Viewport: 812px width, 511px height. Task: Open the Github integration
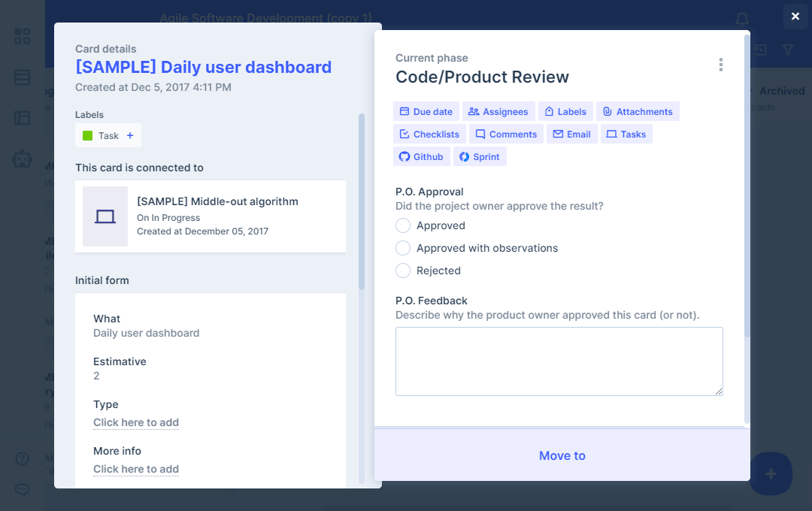click(421, 157)
